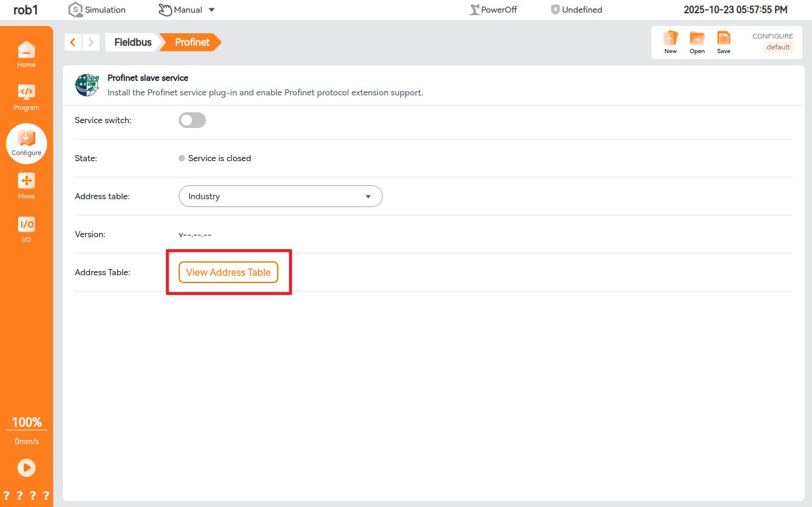Select the Configure sidebar icon
Viewport: 812px width, 507px height.
pos(27,142)
